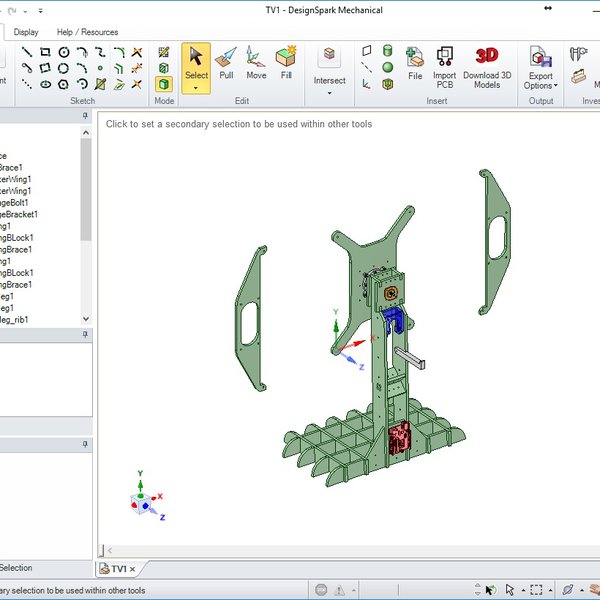
Task: Open the Help / Resources tab
Action: [x=87, y=32]
